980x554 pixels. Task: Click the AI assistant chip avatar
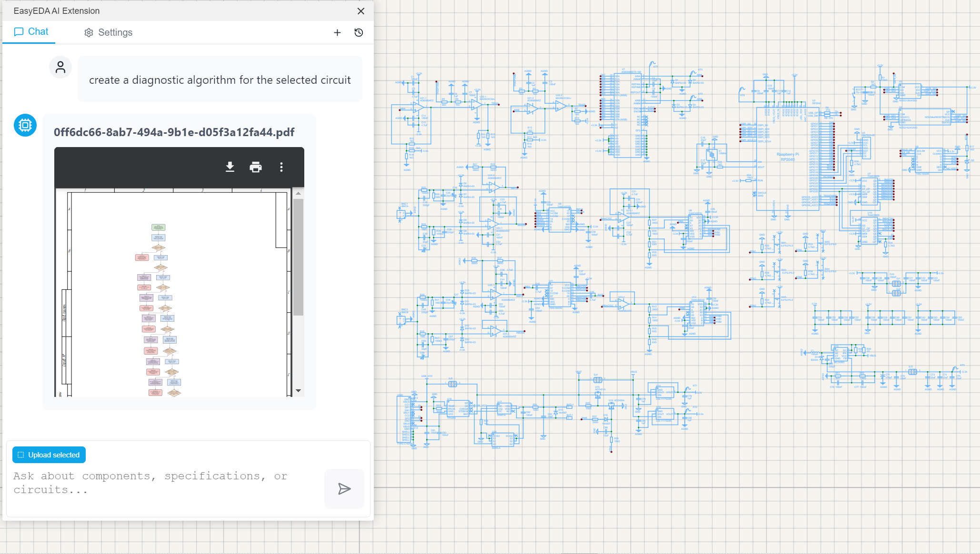click(25, 125)
